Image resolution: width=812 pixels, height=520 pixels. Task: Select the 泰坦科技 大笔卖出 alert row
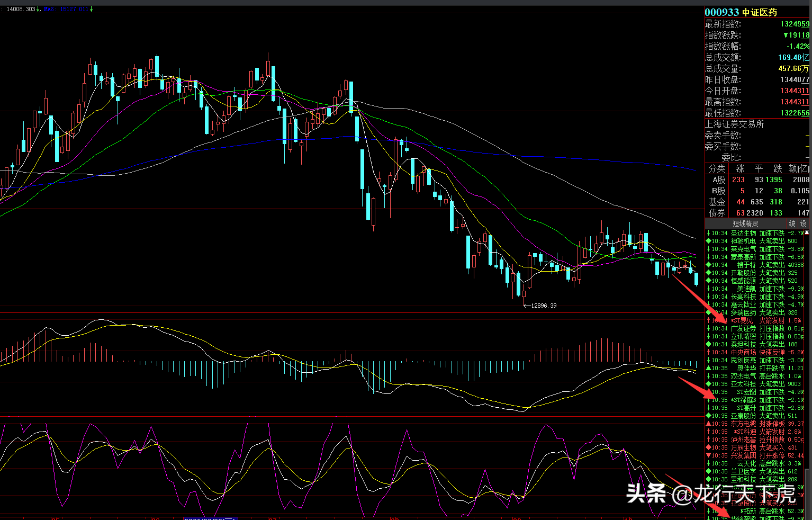754,344
